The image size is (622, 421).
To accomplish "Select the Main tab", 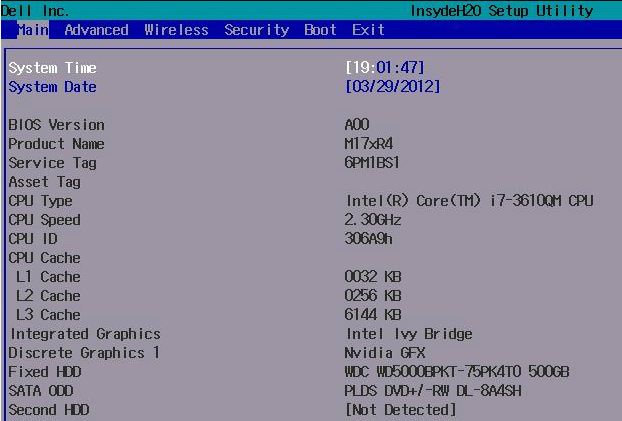I will [33, 30].
